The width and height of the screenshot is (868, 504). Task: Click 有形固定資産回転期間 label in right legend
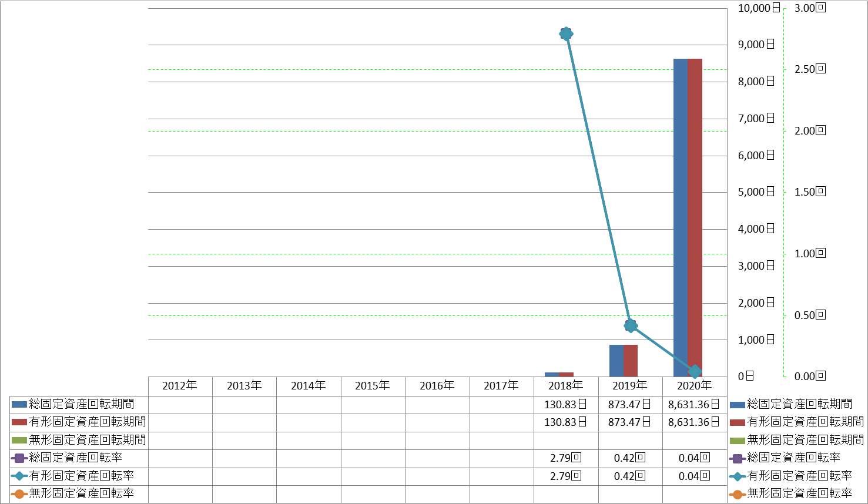806,422
